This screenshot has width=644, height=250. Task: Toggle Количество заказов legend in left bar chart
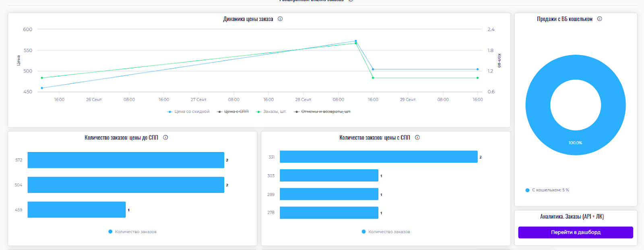pyautogui.click(x=132, y=232)
